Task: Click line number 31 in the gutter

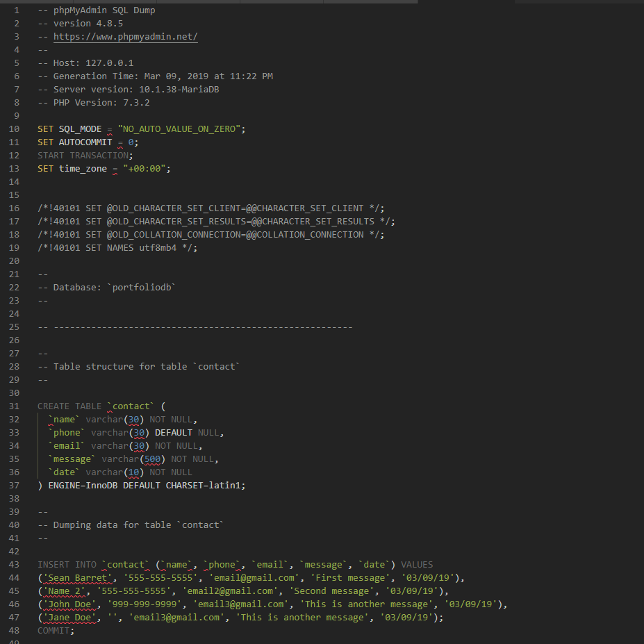Action: 14,406
